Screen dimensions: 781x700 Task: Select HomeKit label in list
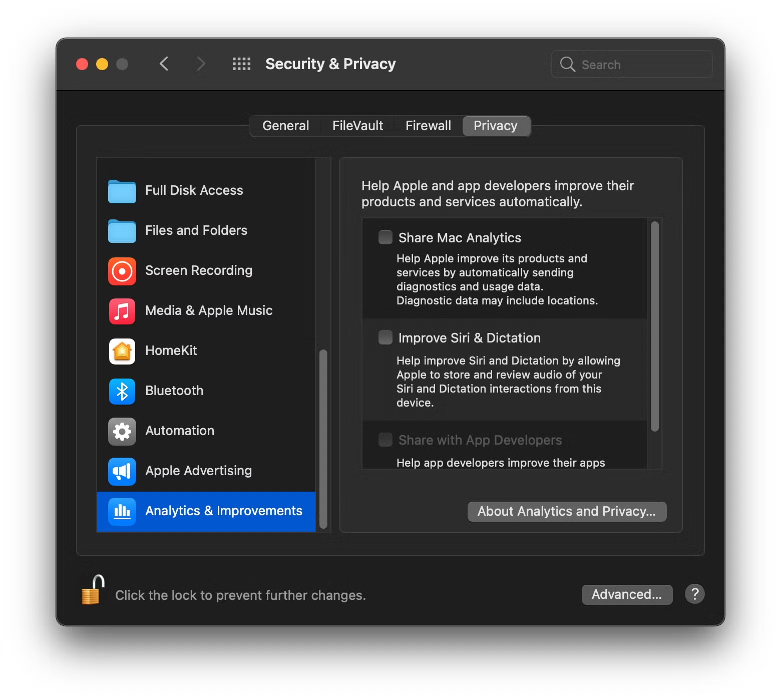tap(171, 351)
